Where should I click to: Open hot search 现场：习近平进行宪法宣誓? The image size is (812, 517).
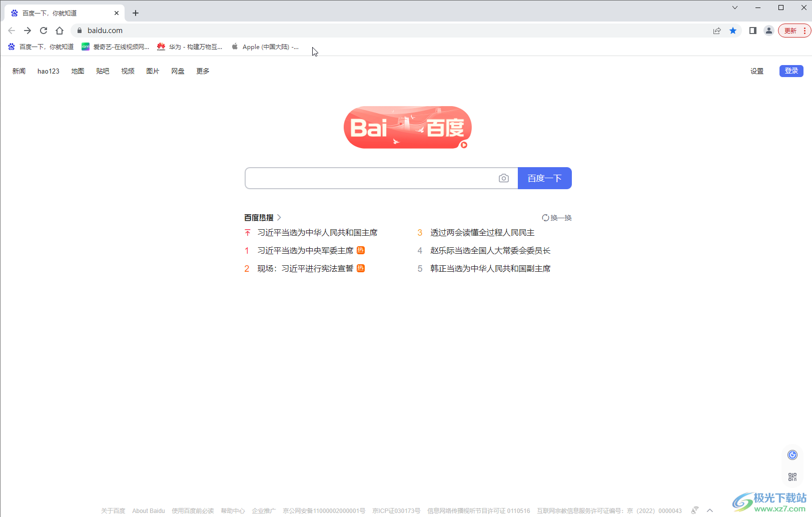[x=305, y=269]
